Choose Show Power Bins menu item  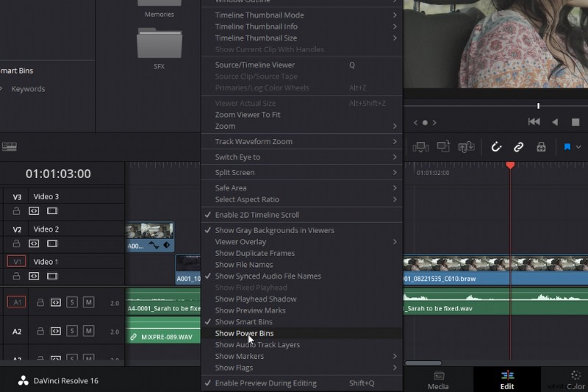point(302,333)
